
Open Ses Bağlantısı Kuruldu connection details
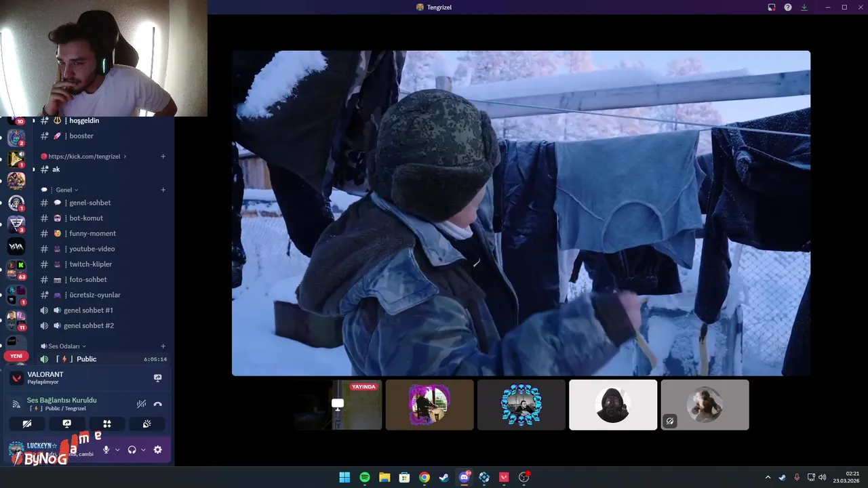pos(62,401)
